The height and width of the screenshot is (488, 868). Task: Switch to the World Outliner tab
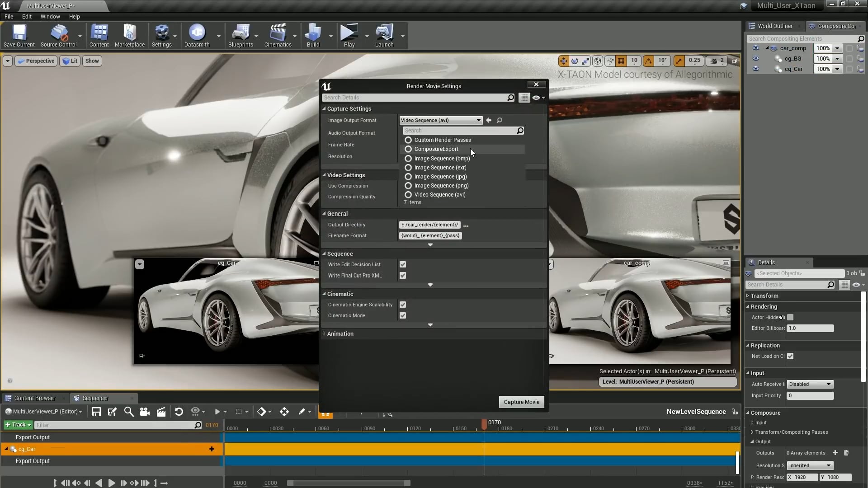(x=775, y=26)
